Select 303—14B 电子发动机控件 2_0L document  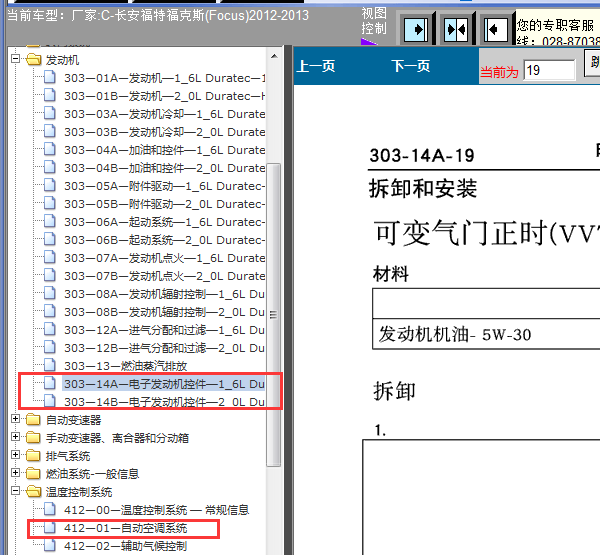(x=165, y=402)
